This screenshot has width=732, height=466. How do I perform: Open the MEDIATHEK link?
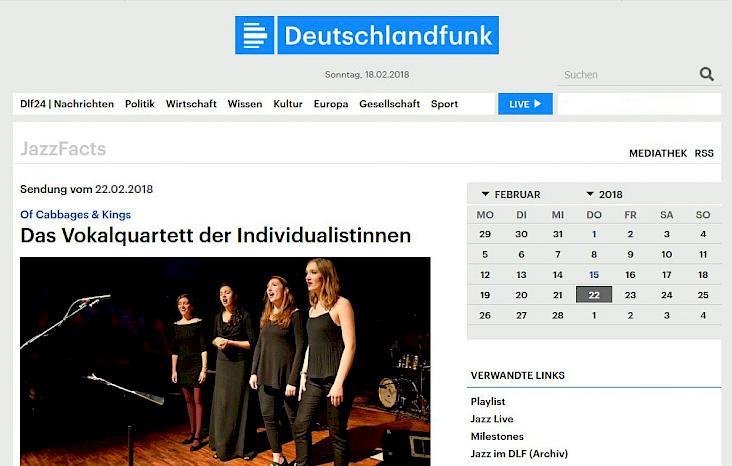(x=658, y=153)
